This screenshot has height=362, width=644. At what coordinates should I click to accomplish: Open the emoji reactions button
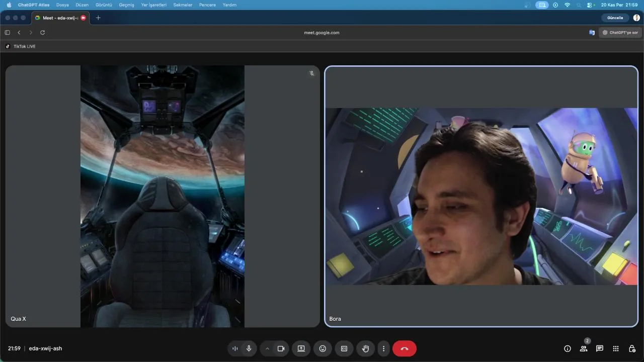tap(323, 348)
